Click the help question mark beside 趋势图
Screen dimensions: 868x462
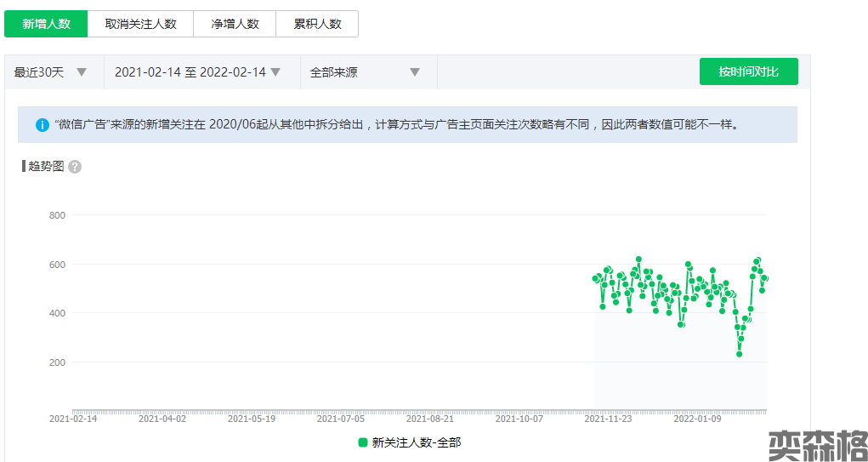click(x=75, y=167)
